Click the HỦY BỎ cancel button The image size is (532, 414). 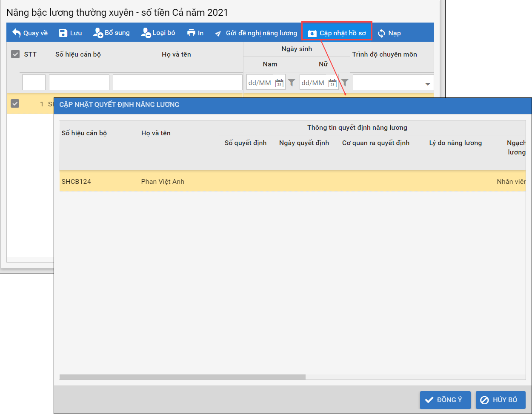(x=501, y=400)
